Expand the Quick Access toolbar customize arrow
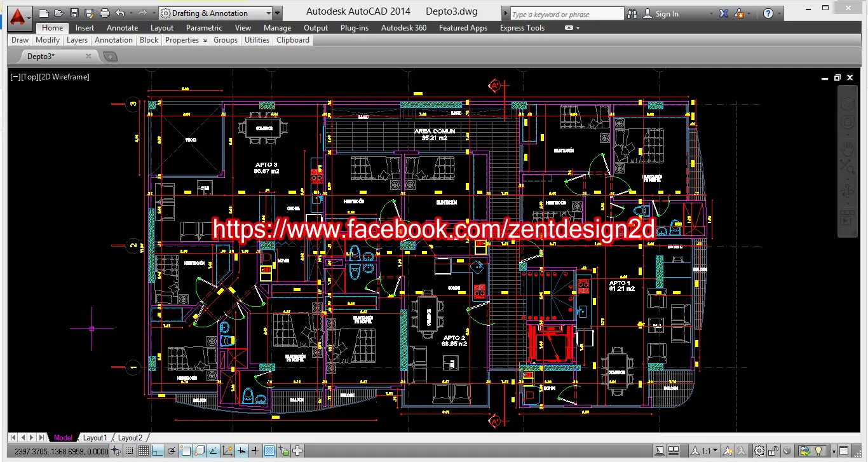 click(277, 13)
